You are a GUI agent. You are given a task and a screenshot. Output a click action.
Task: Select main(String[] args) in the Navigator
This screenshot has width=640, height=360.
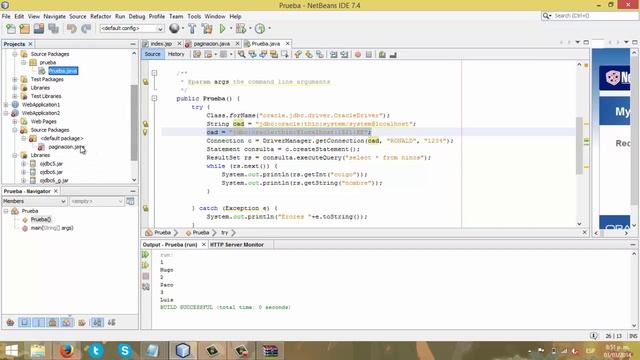[52, 228]
